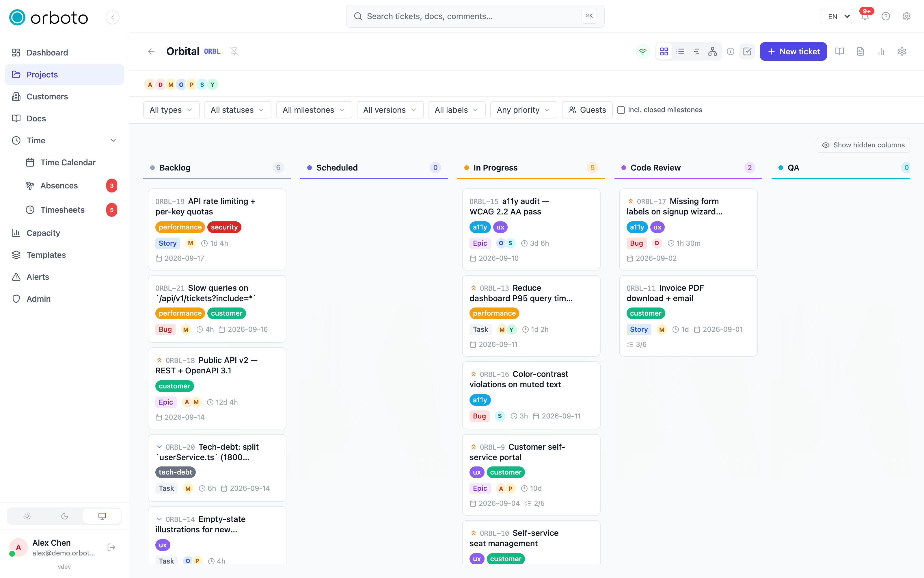Collapse the sidebar with the chevron button
Viewport: 924px width, 578px height.
point(113,17)
